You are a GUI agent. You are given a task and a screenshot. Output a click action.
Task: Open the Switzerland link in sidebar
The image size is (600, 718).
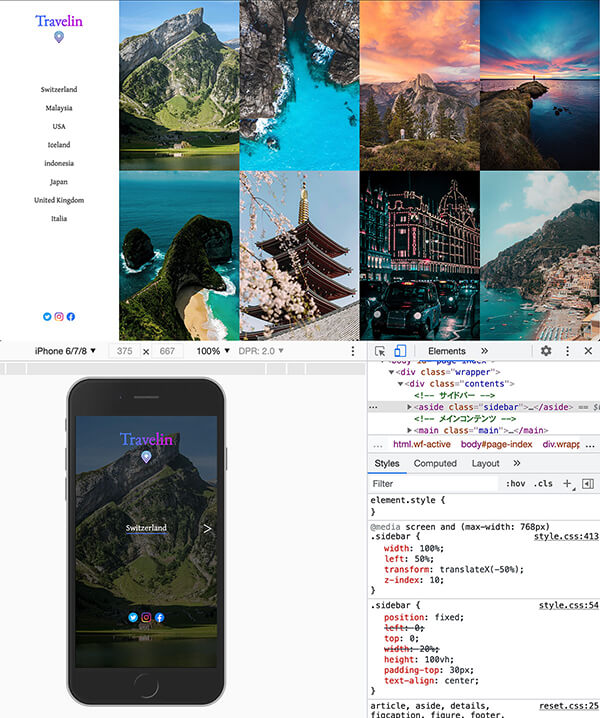[59, 89]
